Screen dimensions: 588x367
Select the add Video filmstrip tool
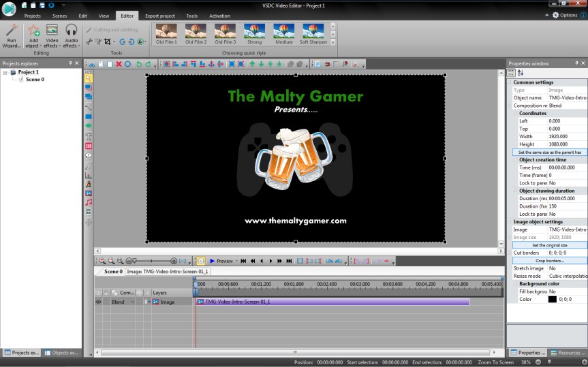[89, 211]
